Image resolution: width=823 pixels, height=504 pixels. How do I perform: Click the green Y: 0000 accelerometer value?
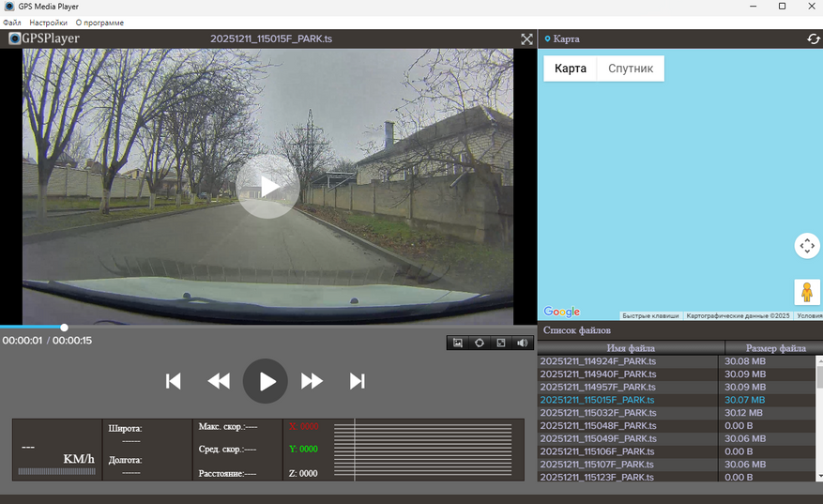coord(303,449)
